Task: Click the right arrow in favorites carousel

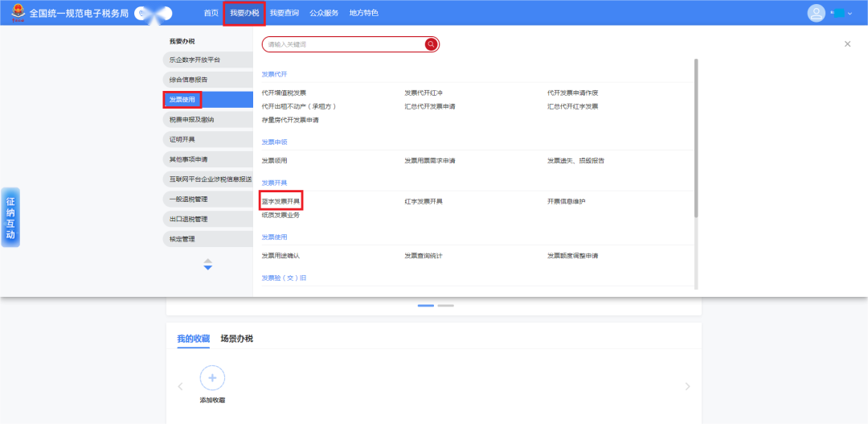Action: [x=687, y=386]
